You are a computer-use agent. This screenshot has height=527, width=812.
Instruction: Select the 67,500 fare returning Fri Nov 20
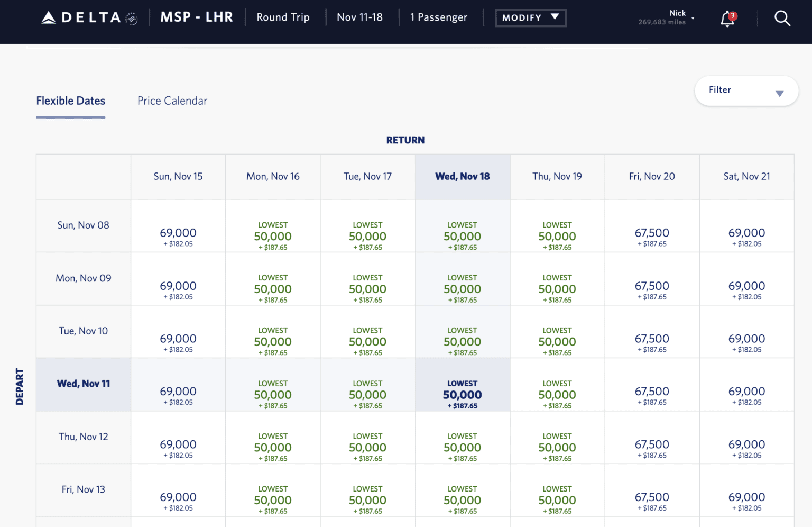pos(652,395)
